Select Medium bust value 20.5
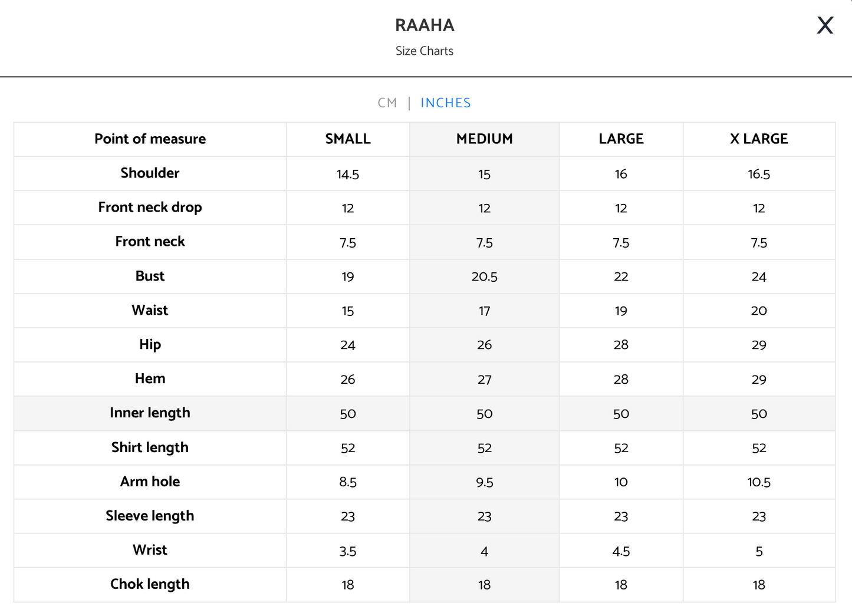 [x=485, y=277]
